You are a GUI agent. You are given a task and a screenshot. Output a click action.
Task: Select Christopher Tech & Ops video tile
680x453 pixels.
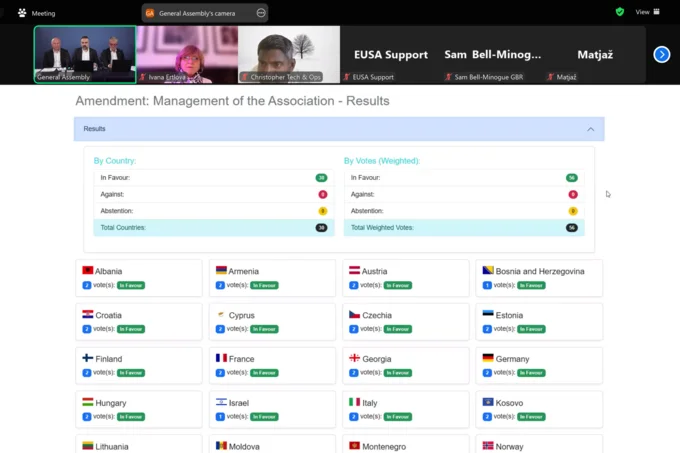click(288, 53)
